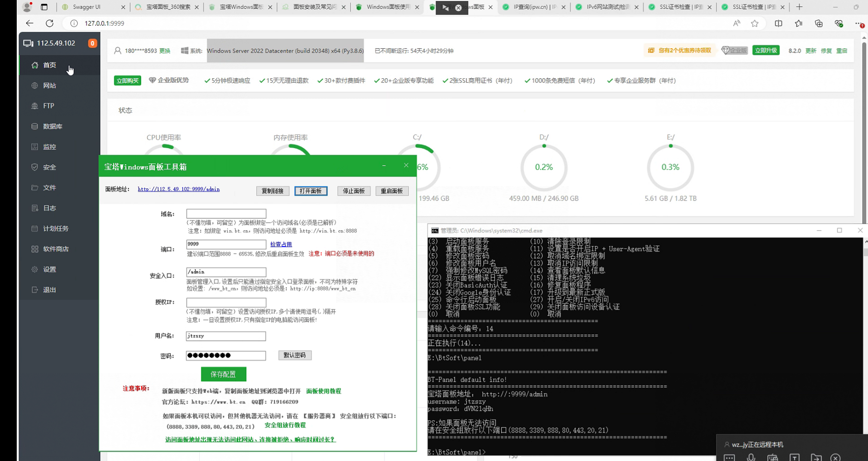Click the file transfer folder icon in remote bar

[x=816, y=458]
